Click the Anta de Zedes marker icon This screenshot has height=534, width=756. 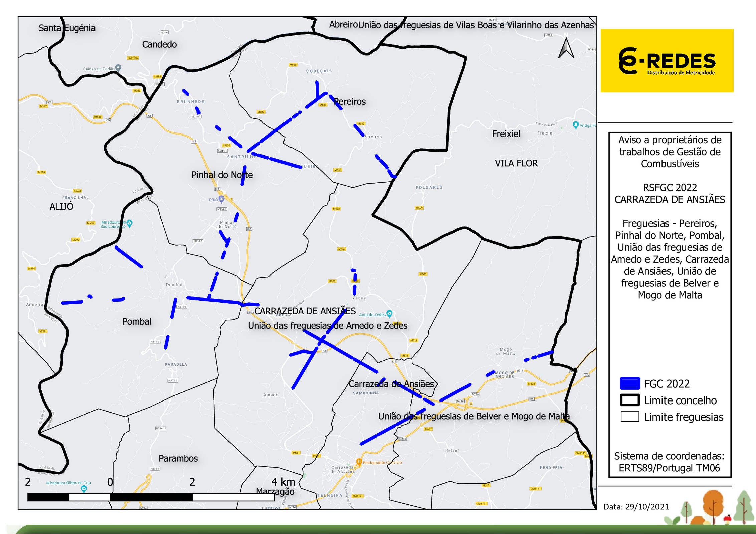(x=389, y=314)
